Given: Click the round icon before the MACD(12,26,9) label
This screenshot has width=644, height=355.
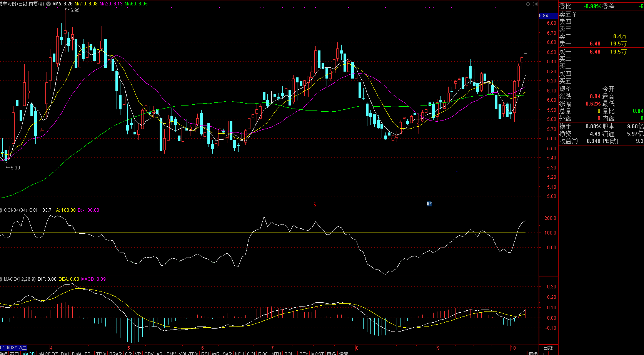Looking at the screenshot, I should [x=2, y=279].
